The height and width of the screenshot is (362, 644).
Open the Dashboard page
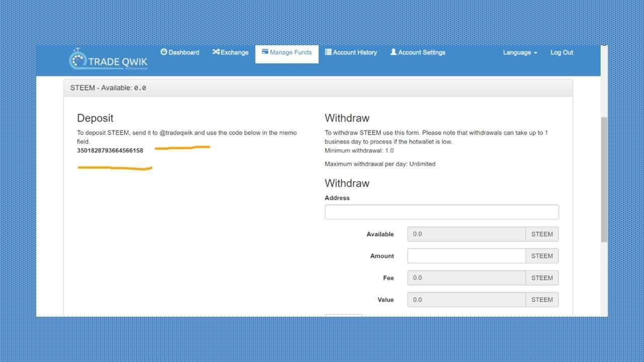click(x=180, y=52)
